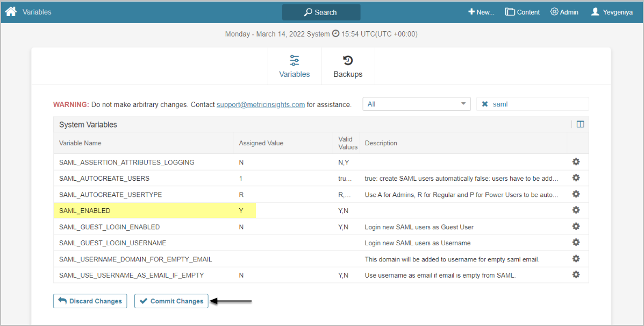This screenshot has height=326, width=644.
Task: Click the Search box in header
Action: pos(321,12)
